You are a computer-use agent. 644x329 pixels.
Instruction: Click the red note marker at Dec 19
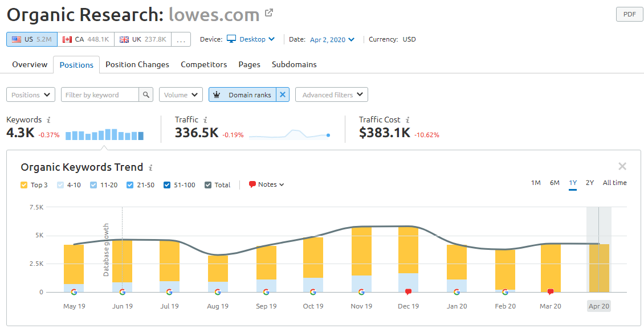coord(408,292)
